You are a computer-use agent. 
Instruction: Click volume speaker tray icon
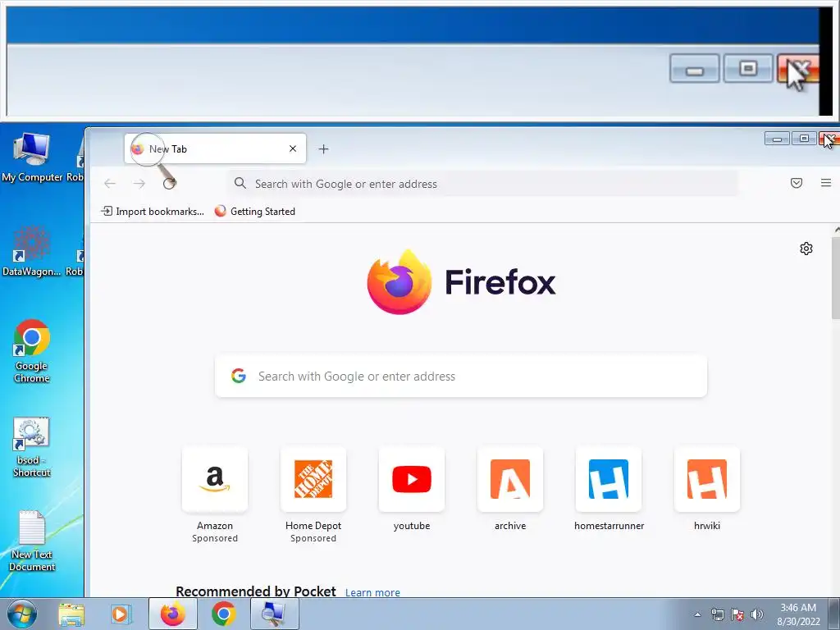[757, 614]
